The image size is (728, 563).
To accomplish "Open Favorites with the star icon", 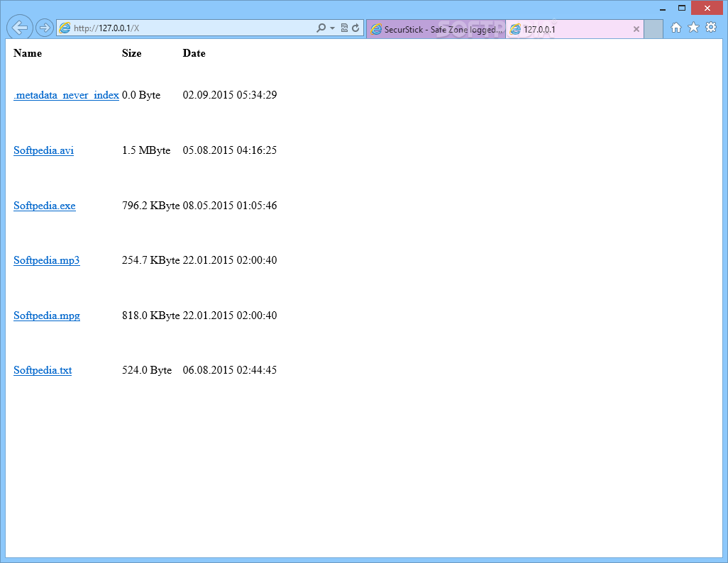I will 693,28.
